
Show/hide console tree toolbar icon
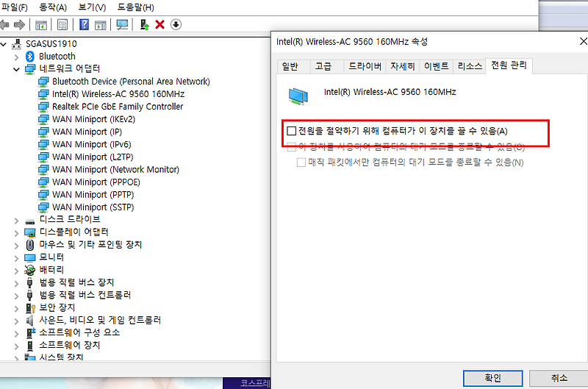pyautogui.click(x=41, y=25)
